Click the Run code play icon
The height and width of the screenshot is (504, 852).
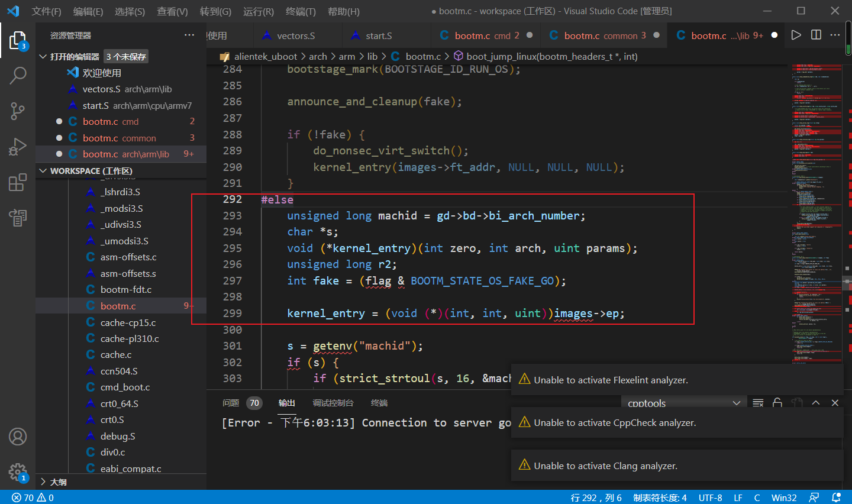pyautogui.click(x=796, y=35)
